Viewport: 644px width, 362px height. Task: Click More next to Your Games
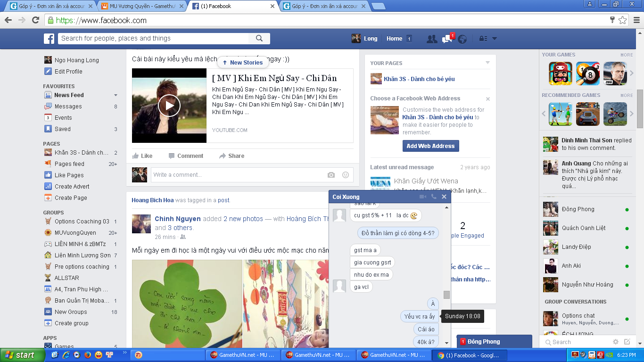pos(627,55)
